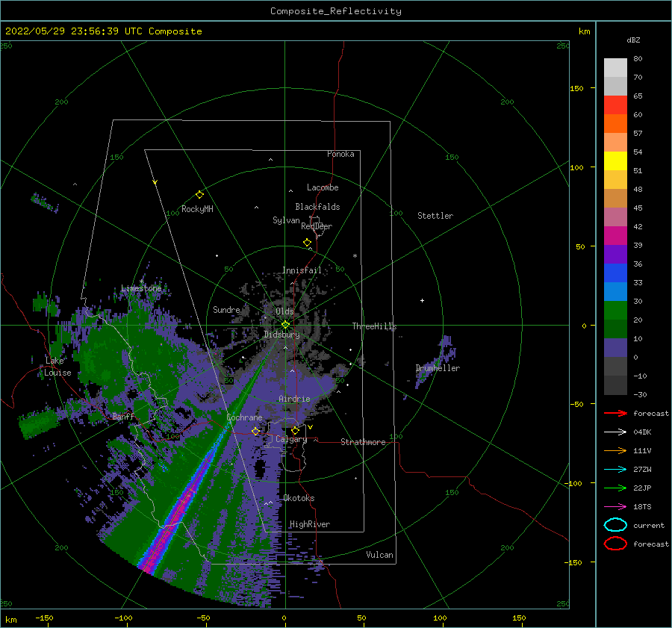Click the dBZ legend heading

pyautogui.click(x=633, y=40)
